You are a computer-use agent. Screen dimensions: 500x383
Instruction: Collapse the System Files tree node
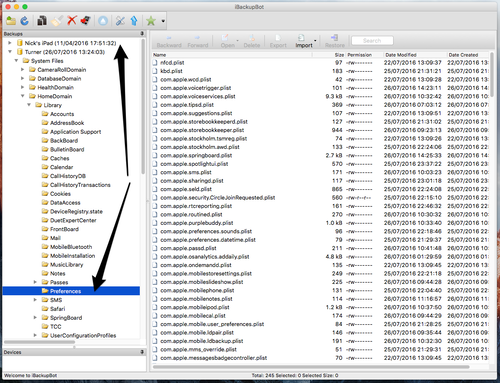click(x=16, y=61)
